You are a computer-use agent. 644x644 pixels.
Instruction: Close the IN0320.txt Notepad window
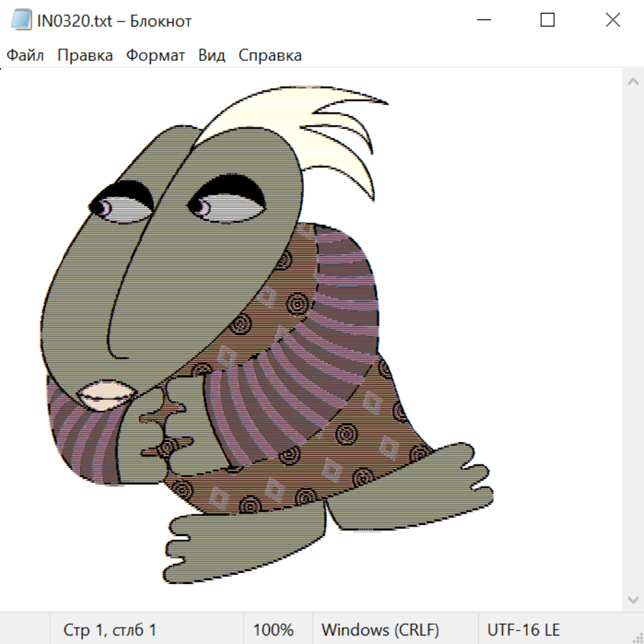tap(613, 21)
